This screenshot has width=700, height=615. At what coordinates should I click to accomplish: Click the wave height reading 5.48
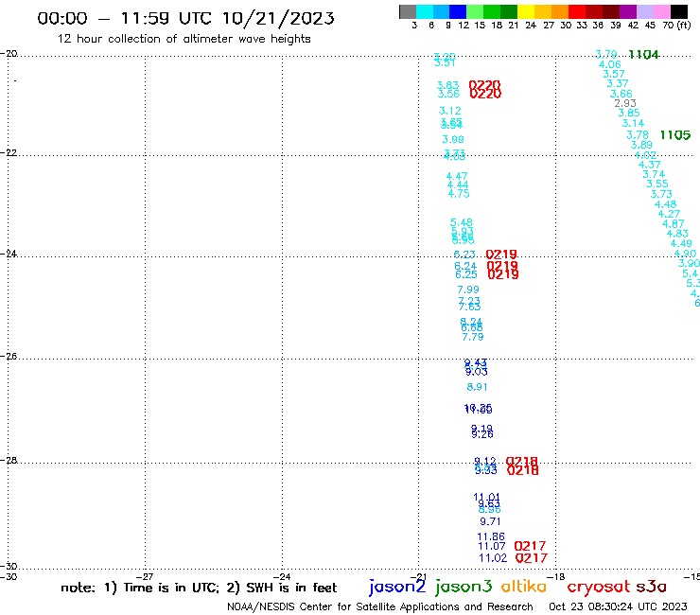[x=462, y=222]
